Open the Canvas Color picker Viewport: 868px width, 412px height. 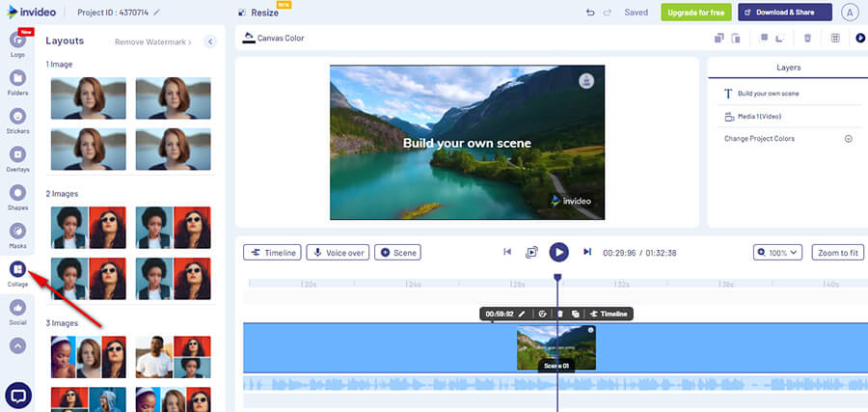coord(275,39)
